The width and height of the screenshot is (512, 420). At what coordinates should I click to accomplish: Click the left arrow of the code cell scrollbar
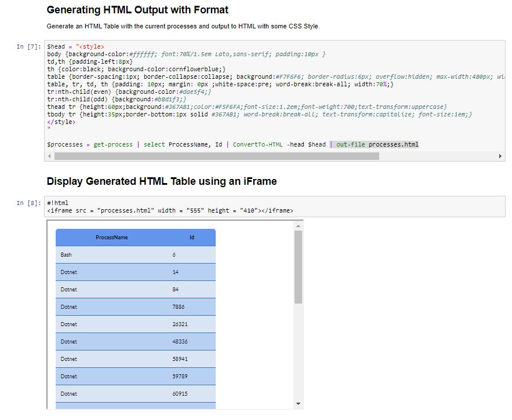pos(49,155)
